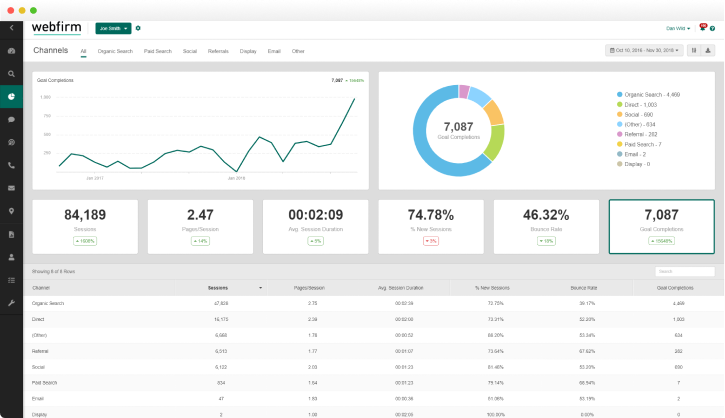Toggle Paid Search yellow legend dot
This screenshot has width=725, height=418.
[x=620, y=144]
